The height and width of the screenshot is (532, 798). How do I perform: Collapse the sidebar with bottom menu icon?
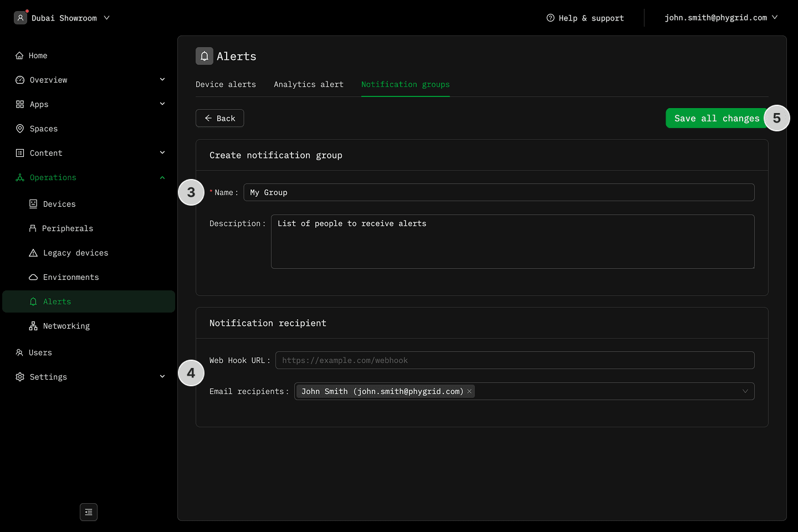pos(89,512)
